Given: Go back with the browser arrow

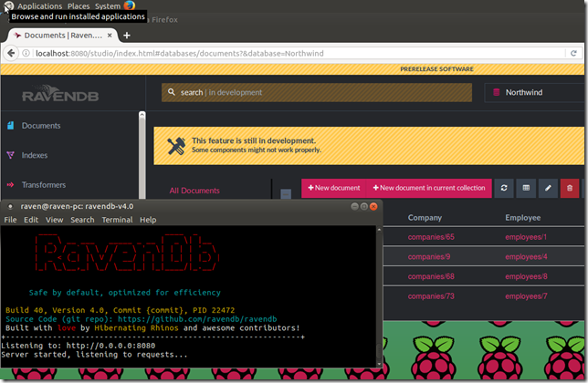Looking at the screenshot, I should pos(11,53).
